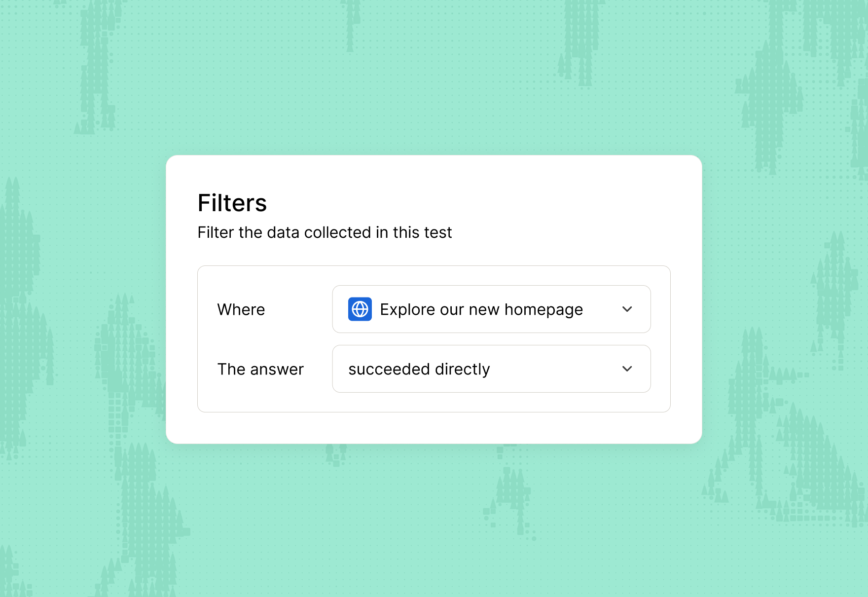This screenshot has width=868, height=597.
Task: Click the word "homepage" in the dropdown
Action: coord(543,309)
